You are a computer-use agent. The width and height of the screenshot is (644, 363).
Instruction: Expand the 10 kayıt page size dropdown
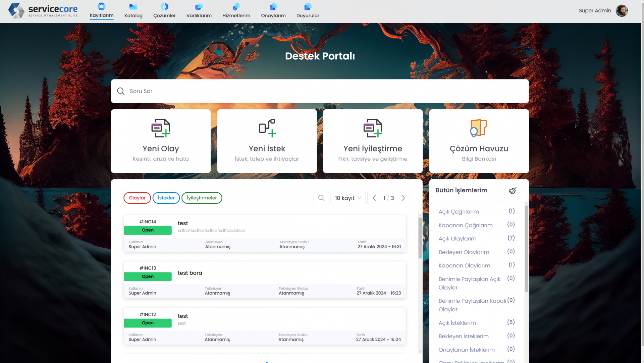[348, 198]
